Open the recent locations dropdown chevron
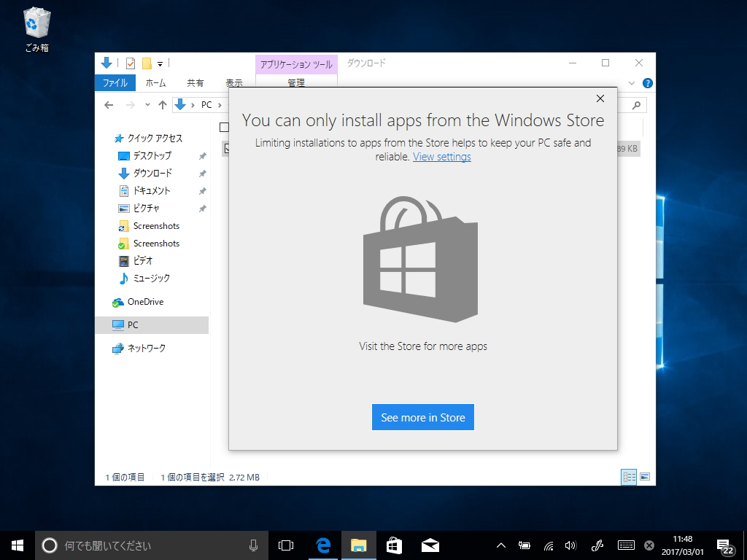This screenshot has width=747, height=560. (x=147, y=105)
